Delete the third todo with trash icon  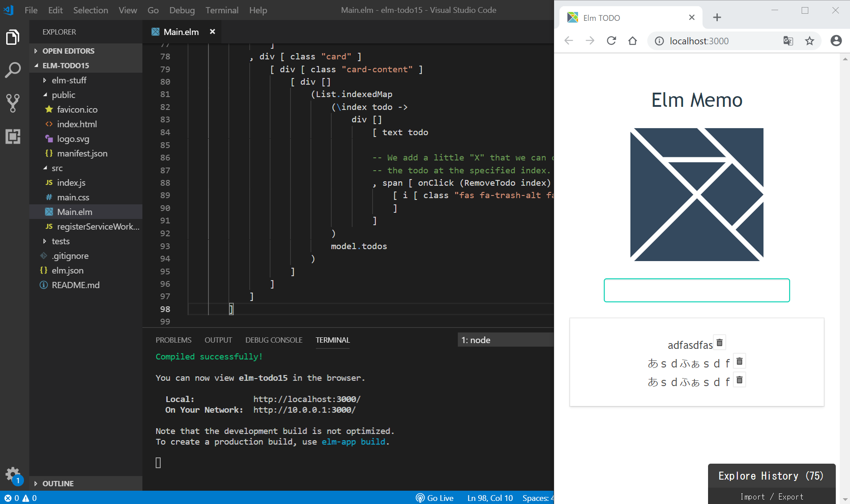pos(740,380)
